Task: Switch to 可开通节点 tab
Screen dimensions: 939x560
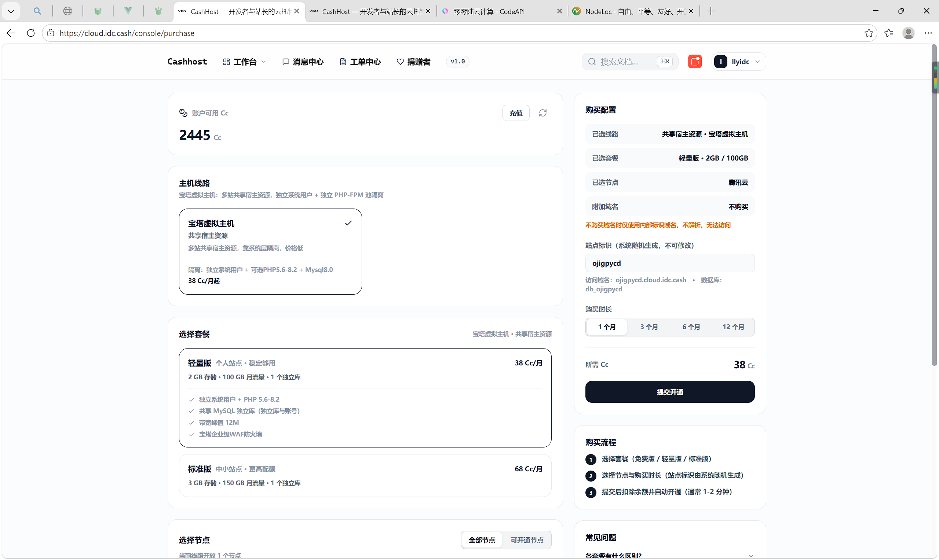Action: pos(527,540)
